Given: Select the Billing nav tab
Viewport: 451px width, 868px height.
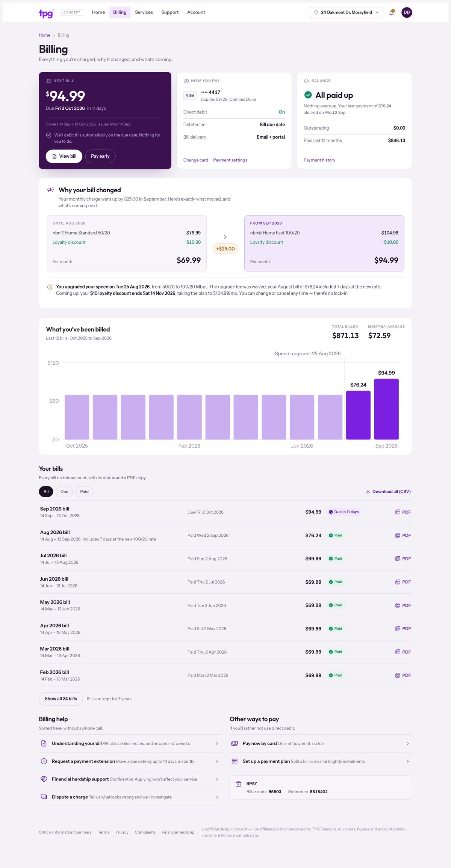Looking at the screenshot, I should click(x=120, y=12).
